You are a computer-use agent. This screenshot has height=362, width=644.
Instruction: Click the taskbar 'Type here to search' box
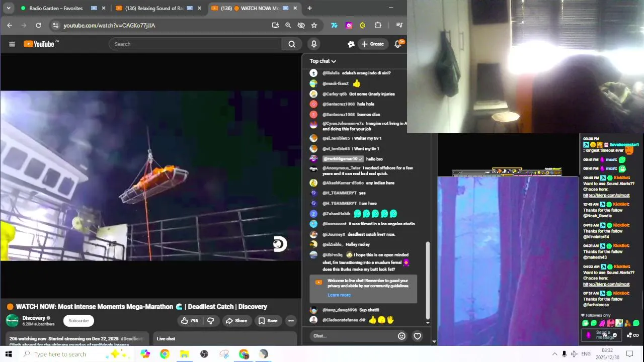point(75,354)
